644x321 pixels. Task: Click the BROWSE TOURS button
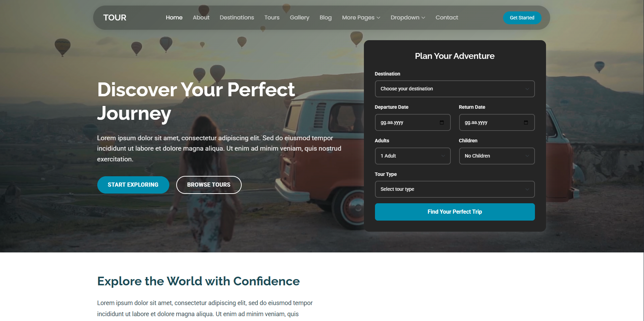(208, 185)
